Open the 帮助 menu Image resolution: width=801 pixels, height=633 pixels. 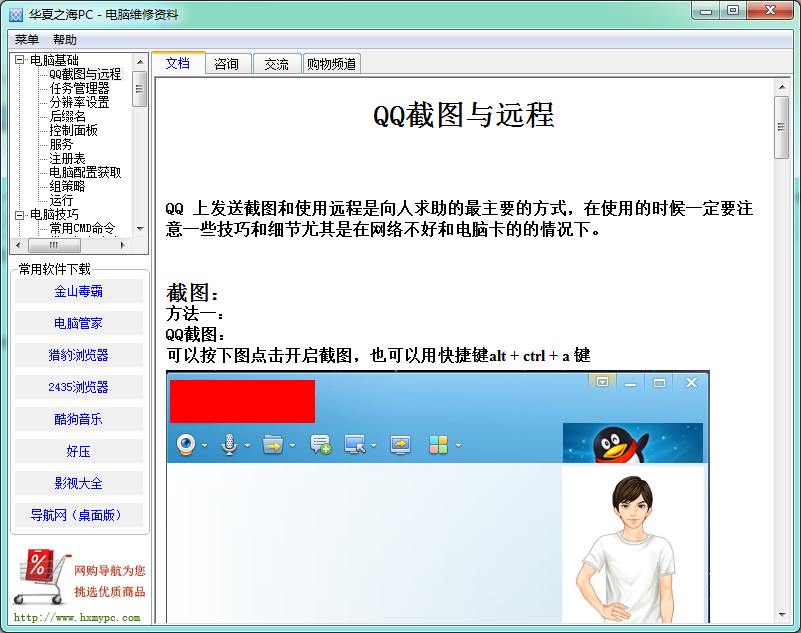coord(64,39)
